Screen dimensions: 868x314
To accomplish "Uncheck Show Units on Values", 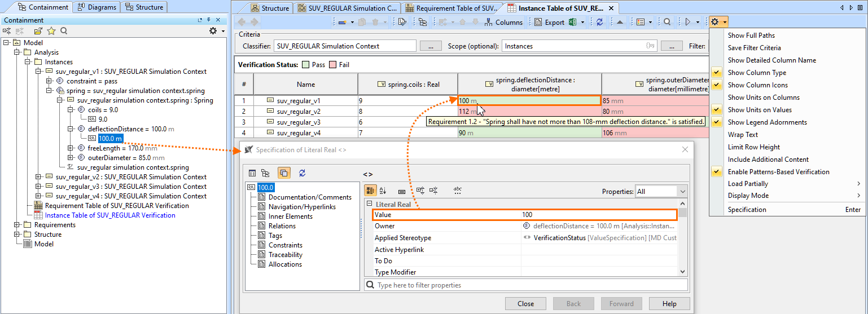I will pos(760,110).
